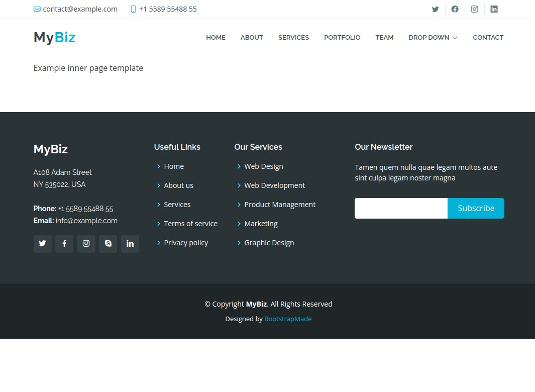The width and height of the screenshot is (535, 392).
Task: Click the footer Twitter button
Action: pos(43,244)
